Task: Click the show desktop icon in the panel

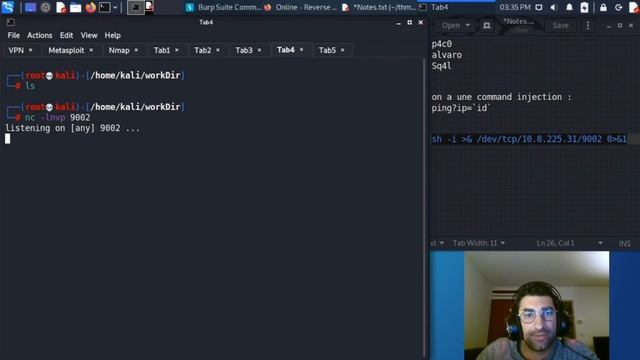Action: click(30, 7)
